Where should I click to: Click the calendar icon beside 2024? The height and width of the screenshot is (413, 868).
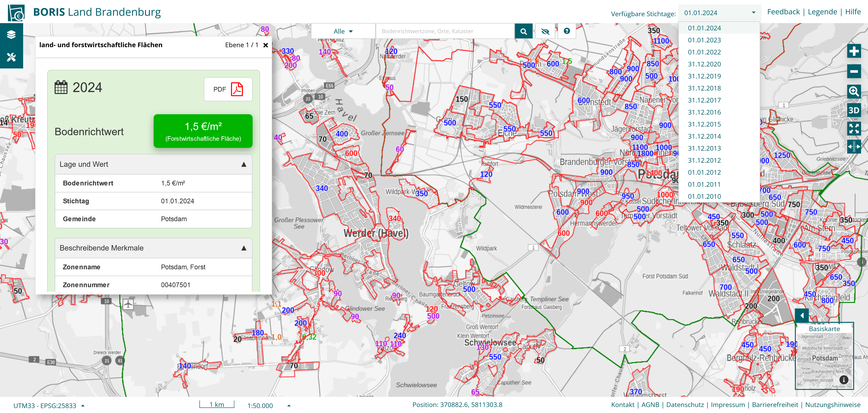pyautogui.click(x=61, y=87)
